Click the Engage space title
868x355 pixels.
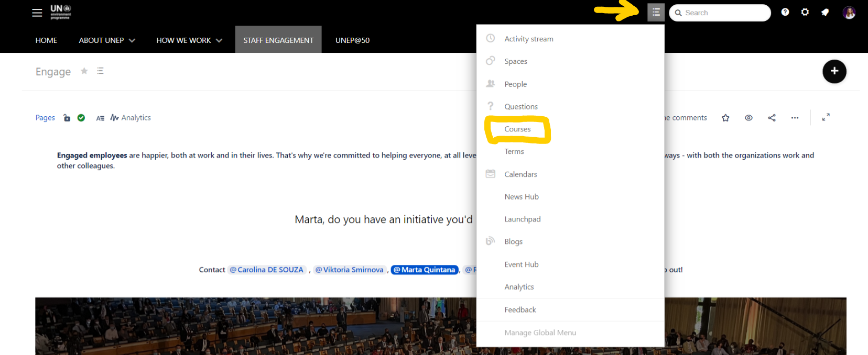pyautogui.click(x=53, y=71)
